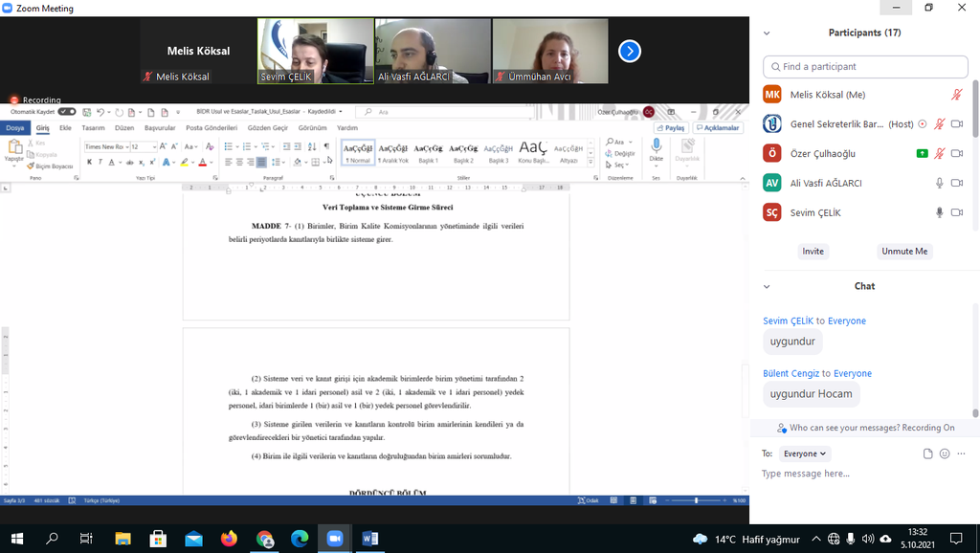Show next video participants with the arrow button

click(629, 51)
